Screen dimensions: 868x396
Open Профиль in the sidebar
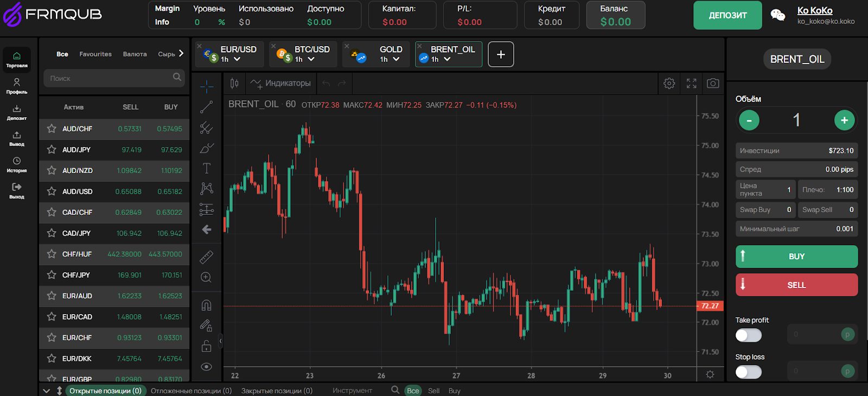tap(17, 86)
